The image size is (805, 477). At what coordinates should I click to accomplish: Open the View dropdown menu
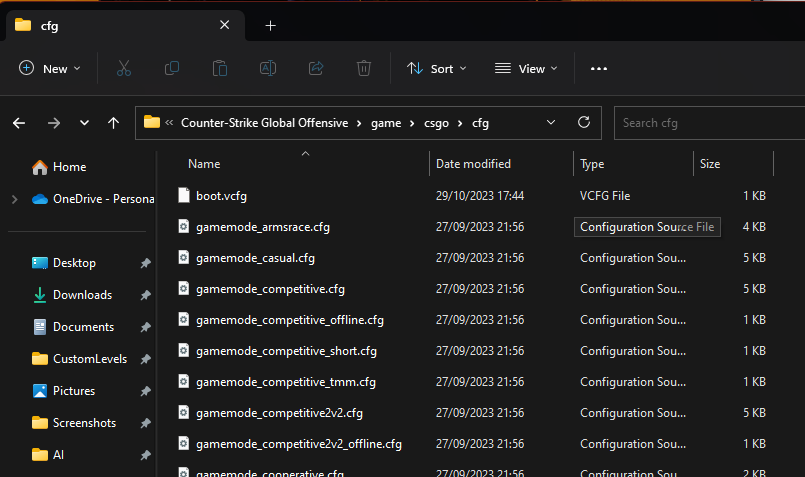tap(526, 68)
